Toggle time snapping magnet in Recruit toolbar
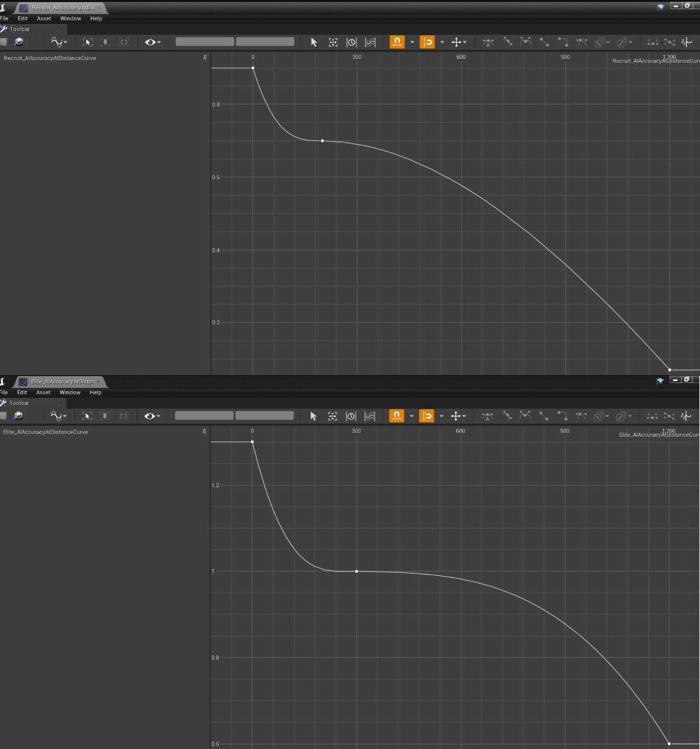700x749 pixels. 397,42
